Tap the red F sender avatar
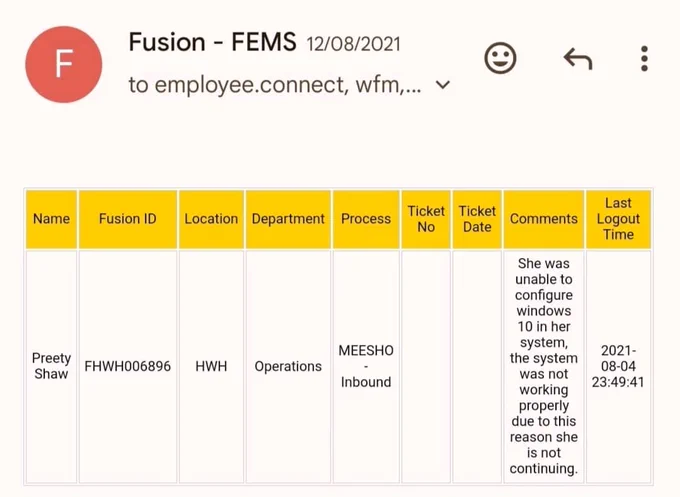Screen dimensions: 680x497 coord(64,64)
